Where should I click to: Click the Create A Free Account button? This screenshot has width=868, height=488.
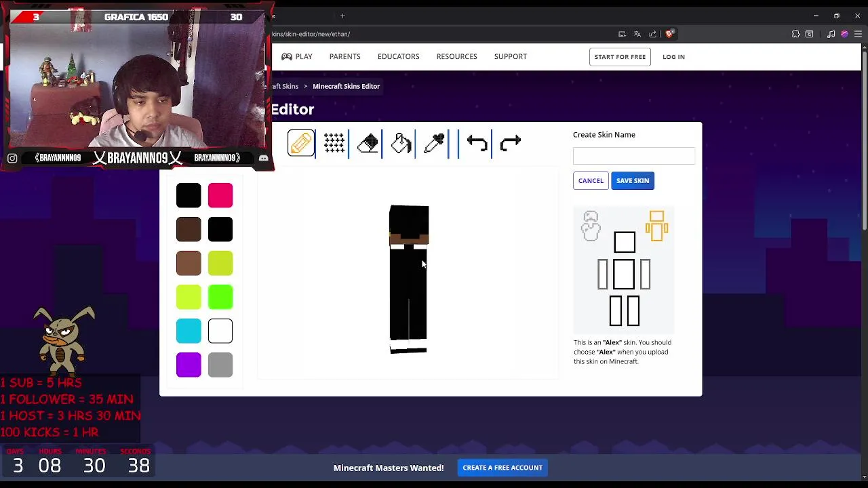(x=502, y=468)
